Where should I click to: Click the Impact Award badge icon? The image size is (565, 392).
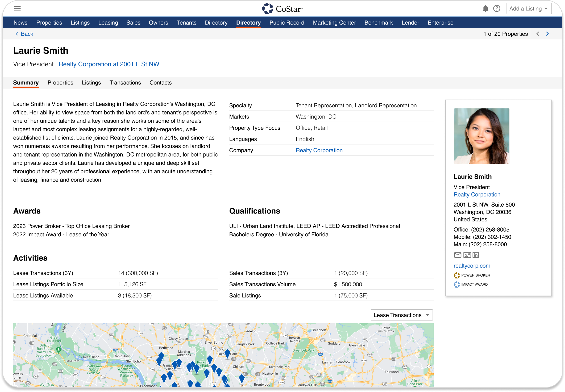click(x=457, y=284)
